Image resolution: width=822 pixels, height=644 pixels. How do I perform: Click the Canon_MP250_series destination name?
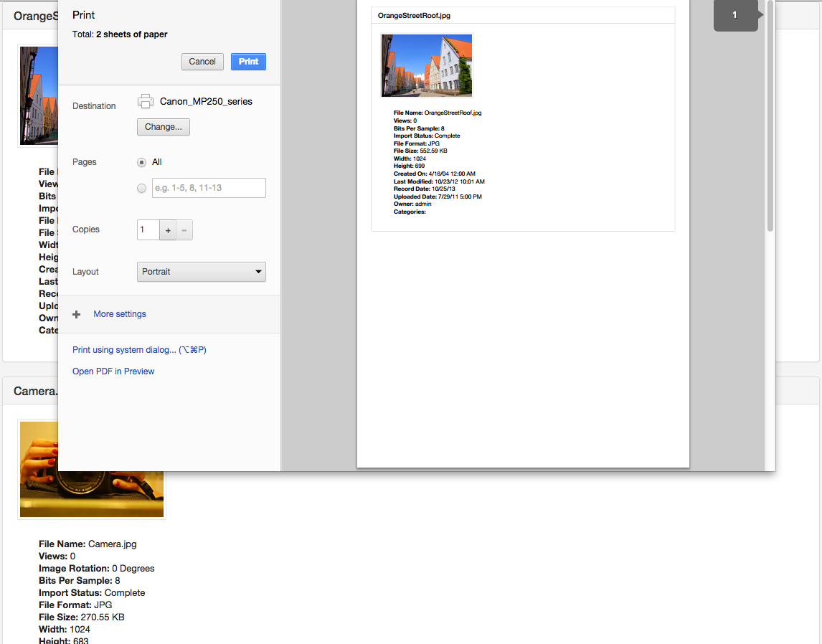pyautogui.click(x=206, y=102)
